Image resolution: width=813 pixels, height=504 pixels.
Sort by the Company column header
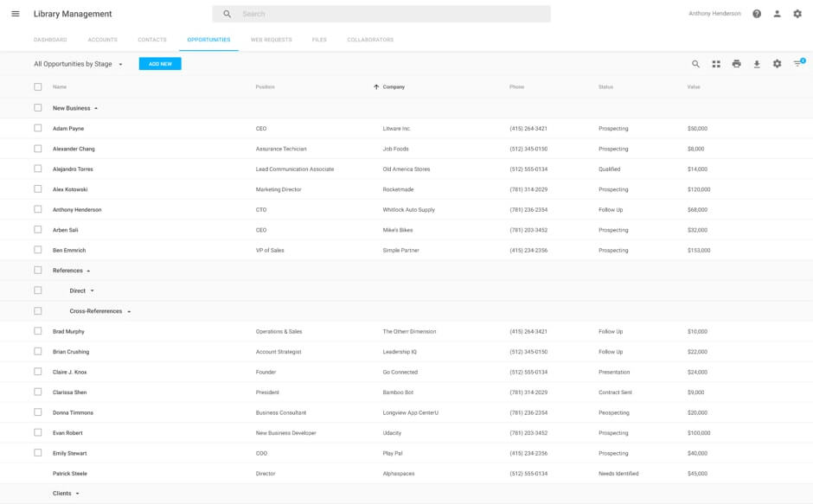pyautogui.click(x=394, y=86)
